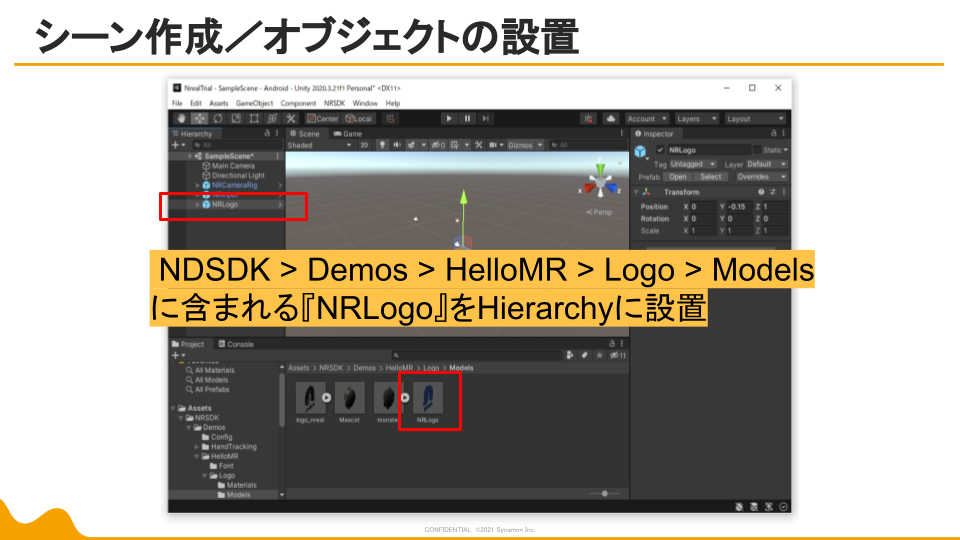Image resolution: width=960 pixels, height=540 pixels.
Task: Select NRLogo in Hierarchy
Action: [225, 204]
